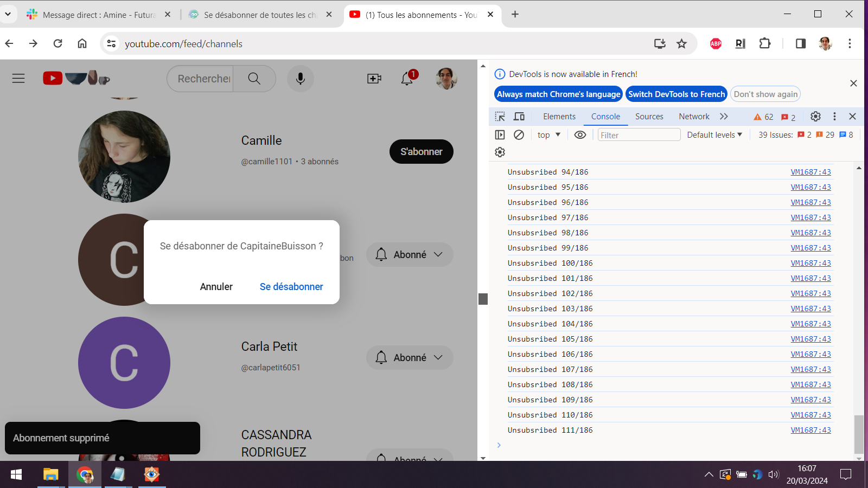Type in the console Filter field
868x488 pixels.
pyautogui.click(x=639, y=134)
